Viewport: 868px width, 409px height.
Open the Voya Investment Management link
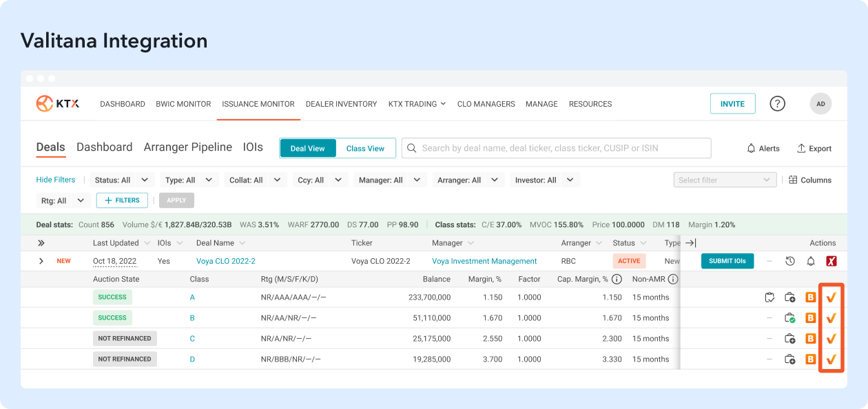[x=484, y=262]
